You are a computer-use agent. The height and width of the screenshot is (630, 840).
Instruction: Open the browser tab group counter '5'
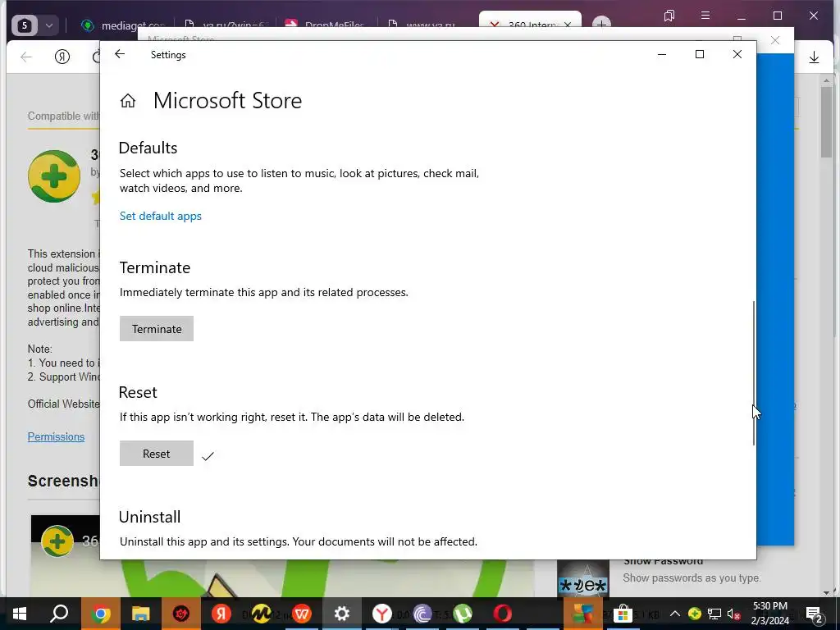click(24, 25)
